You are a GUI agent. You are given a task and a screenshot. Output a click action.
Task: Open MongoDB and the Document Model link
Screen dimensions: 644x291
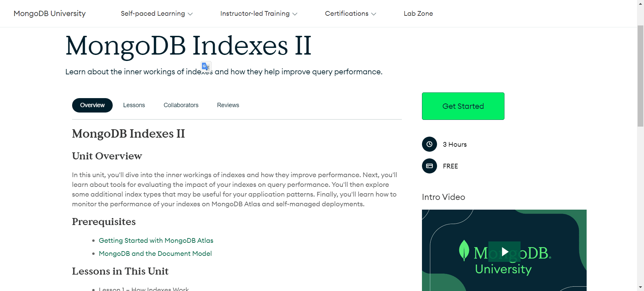pos(155,253)
